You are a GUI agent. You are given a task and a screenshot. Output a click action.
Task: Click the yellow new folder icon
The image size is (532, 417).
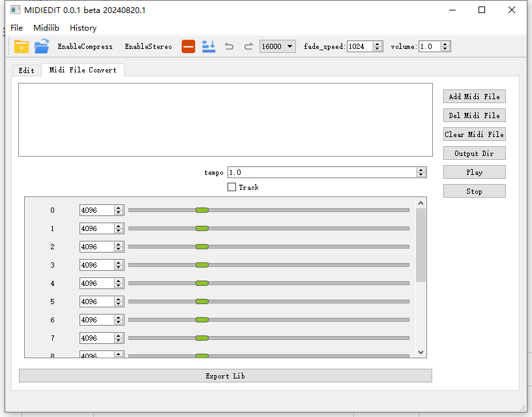[21, 46]
